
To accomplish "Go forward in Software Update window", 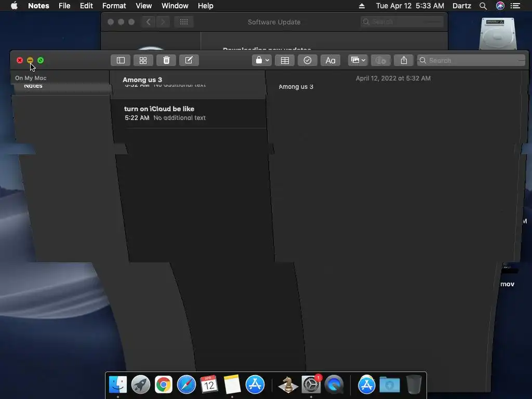I will point(163,22).
